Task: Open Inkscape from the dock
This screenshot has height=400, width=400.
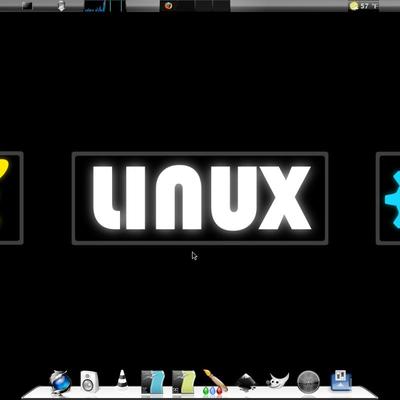Action: [x=246, y=382]
